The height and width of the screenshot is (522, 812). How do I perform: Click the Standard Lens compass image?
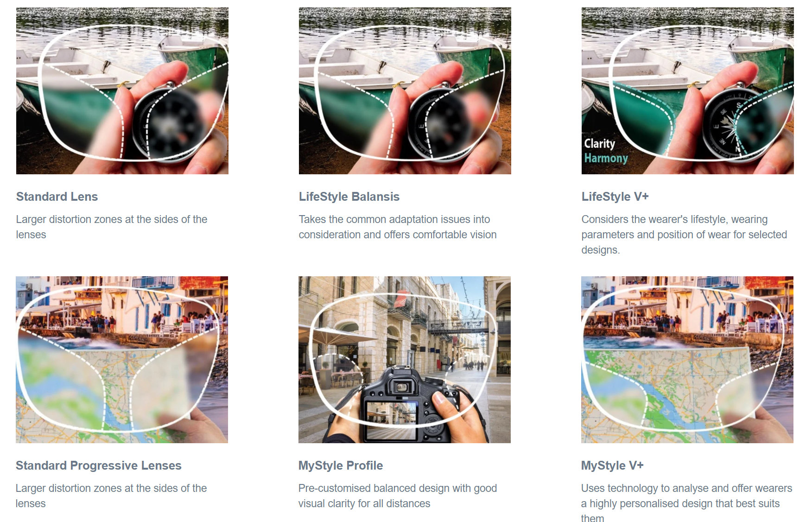(122, 91)
